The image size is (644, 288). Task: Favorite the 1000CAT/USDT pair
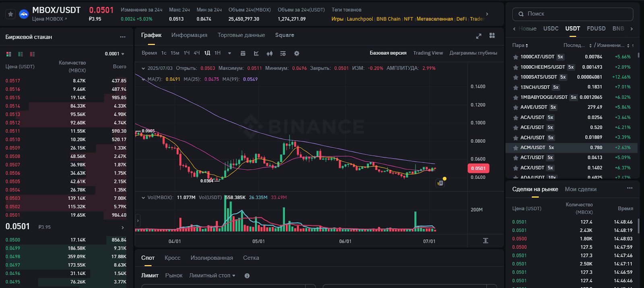[x=515, y=57]
